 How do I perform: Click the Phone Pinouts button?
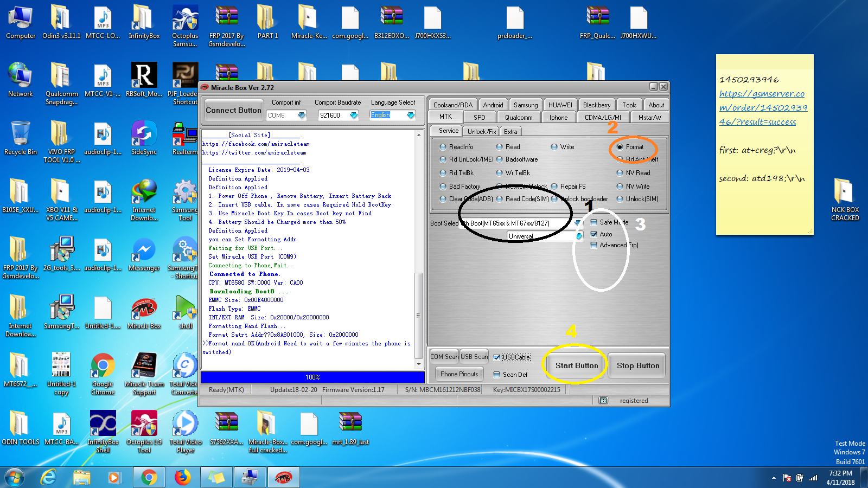[459, 374]
